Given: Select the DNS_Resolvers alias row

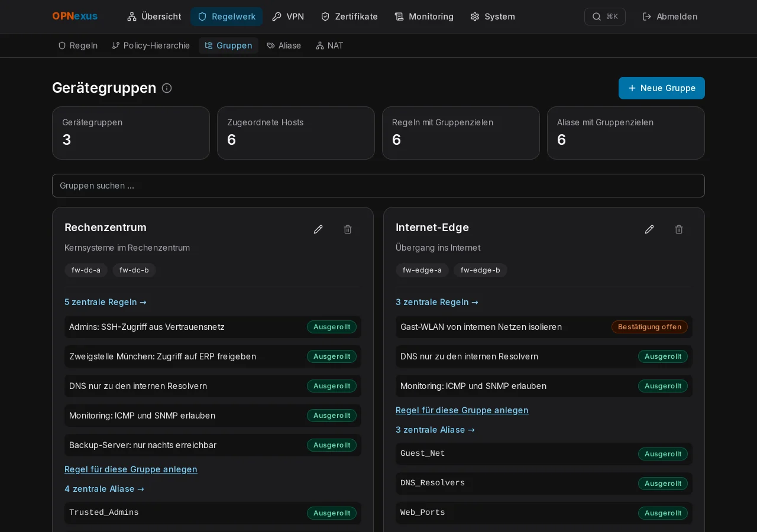Looking at the screenshot, I should click(544, 484).
